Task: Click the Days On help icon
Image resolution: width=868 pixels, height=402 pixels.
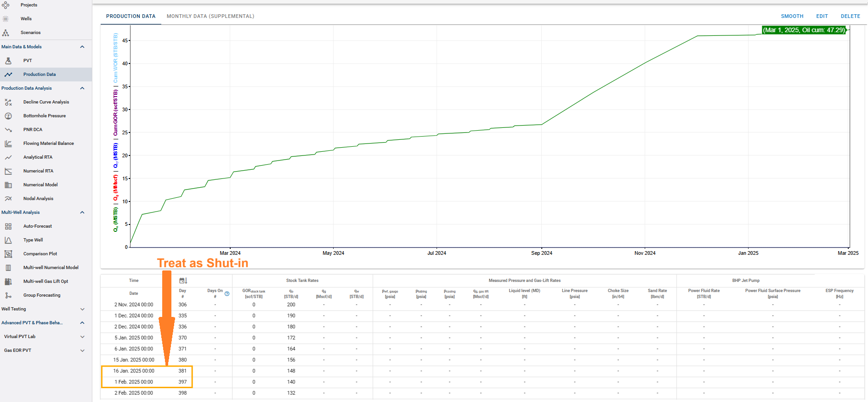Action: (x=227, y=293)
